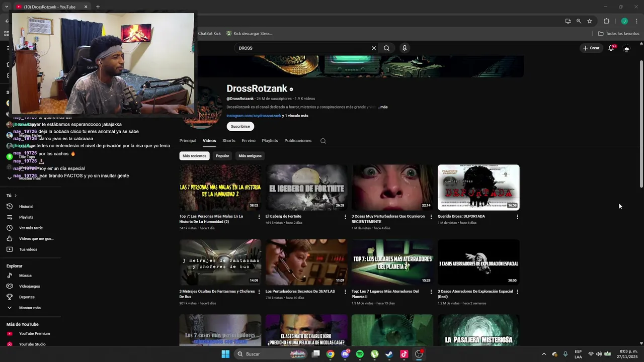Open El Iceberg de Fortnite thumbnail
This screenshot has width=644, height=362.
point(306,188)
